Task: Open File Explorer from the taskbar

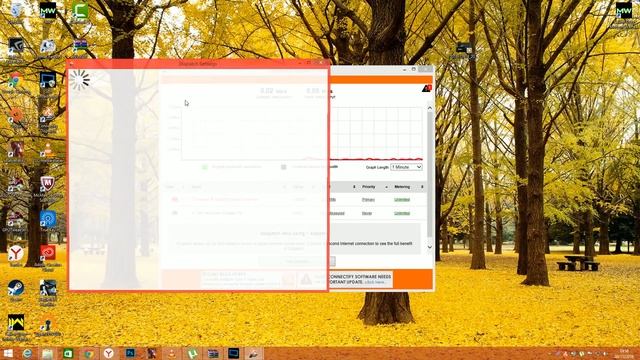Action: pyautogui.click(x=48, y=353)
